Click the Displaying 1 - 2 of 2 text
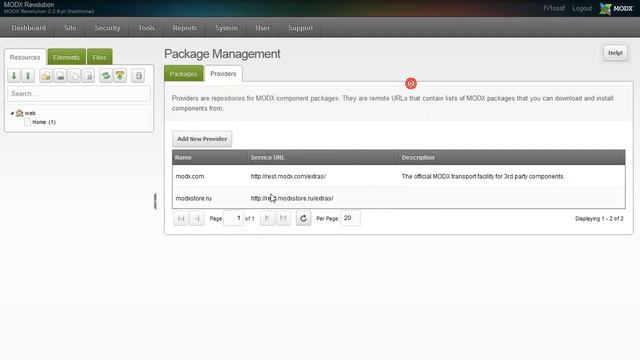 point(599,219)
